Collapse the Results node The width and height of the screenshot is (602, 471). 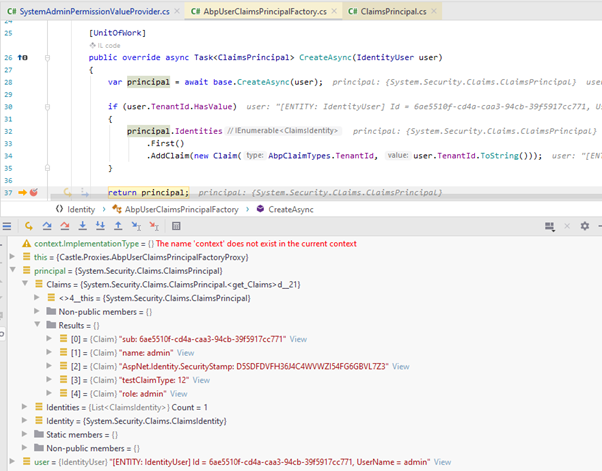click(x=37, y=325)
